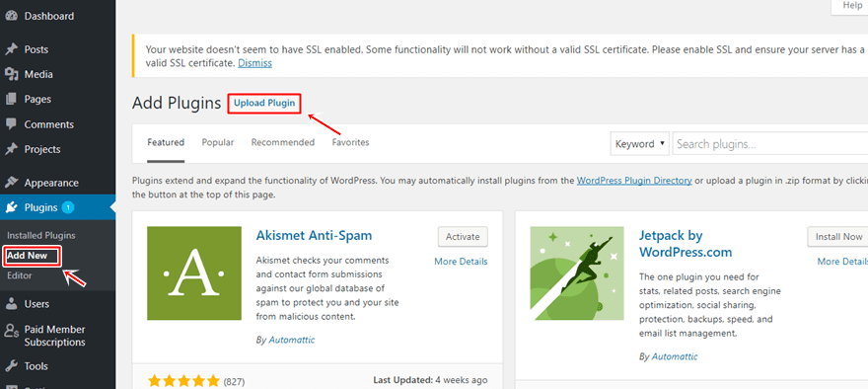Open the Tools wrench icon

[x=11, y=365]
